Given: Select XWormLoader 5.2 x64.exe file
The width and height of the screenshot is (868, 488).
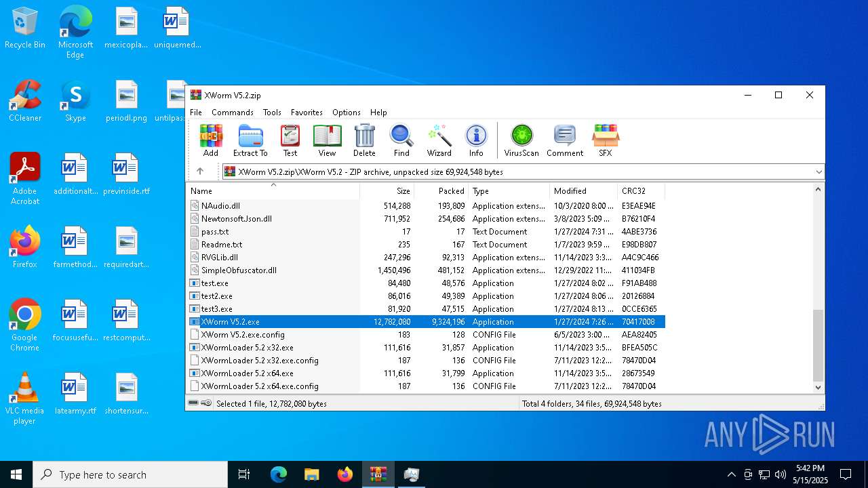Looking at the screenshot, I should [x=426, y=373].
